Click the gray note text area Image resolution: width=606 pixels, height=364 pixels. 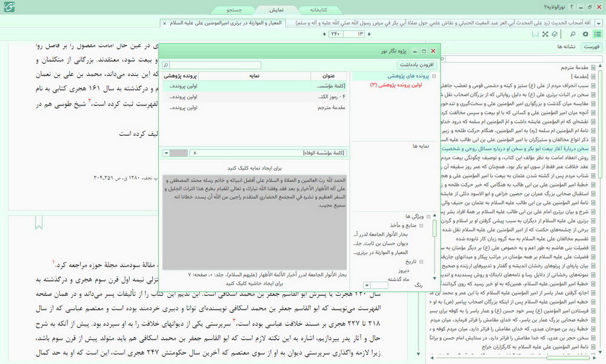tap(255, 222)
